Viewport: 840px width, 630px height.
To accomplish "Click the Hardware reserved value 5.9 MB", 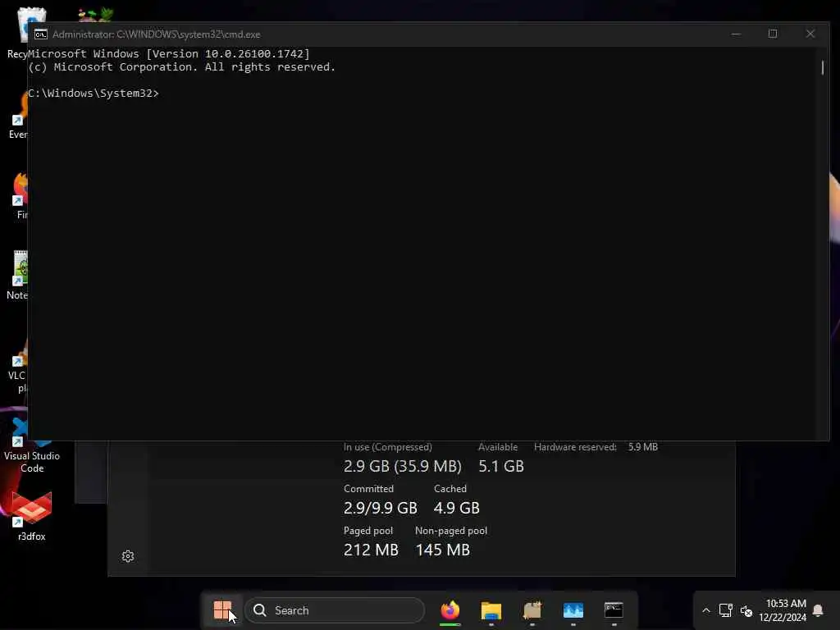I will tap(643, 447).
